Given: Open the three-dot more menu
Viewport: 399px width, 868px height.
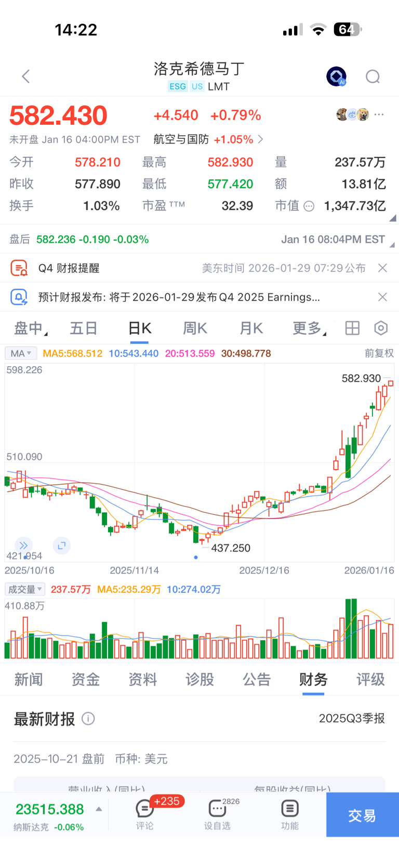Looking at the screenshot, I should [379, 114].
